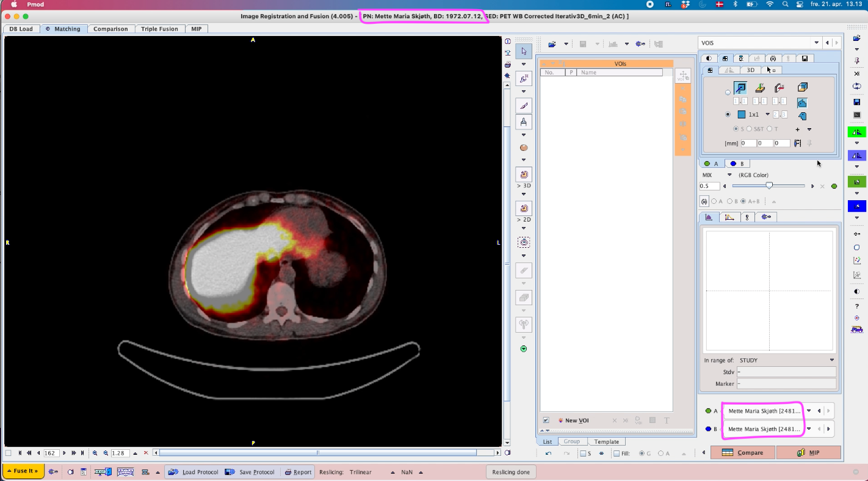Click the bright green image tool button

click(x=856, y=132)
